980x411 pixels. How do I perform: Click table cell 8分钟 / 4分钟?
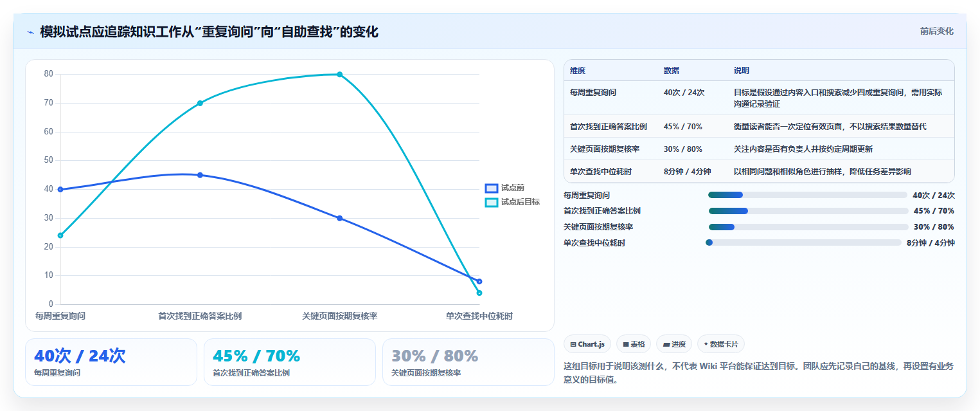[688, 172]
